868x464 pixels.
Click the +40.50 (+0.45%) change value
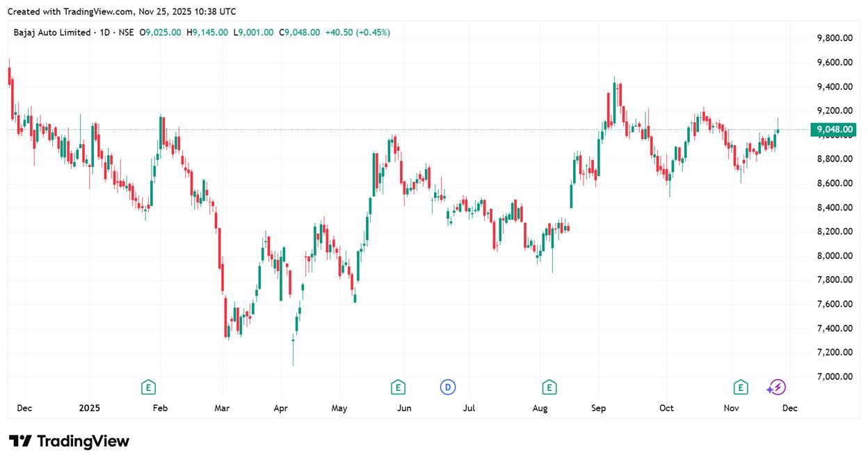pos(358,33)
